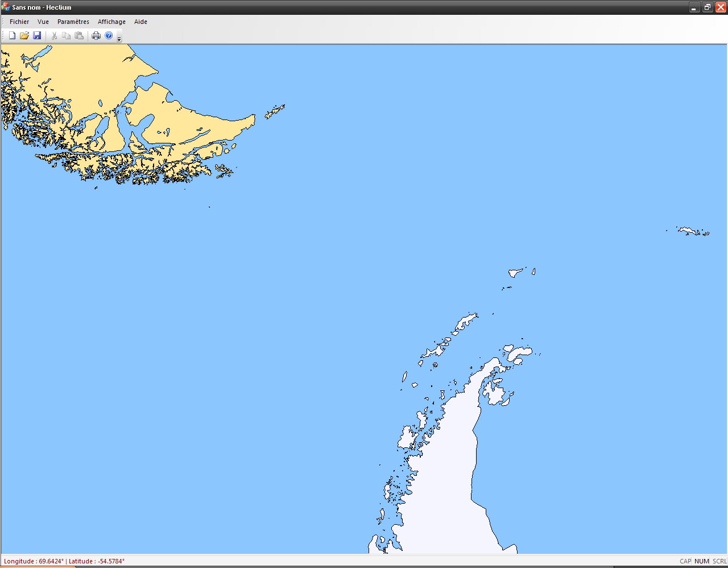
Task: Expand the Affichage menu
Action: [111, 22]
